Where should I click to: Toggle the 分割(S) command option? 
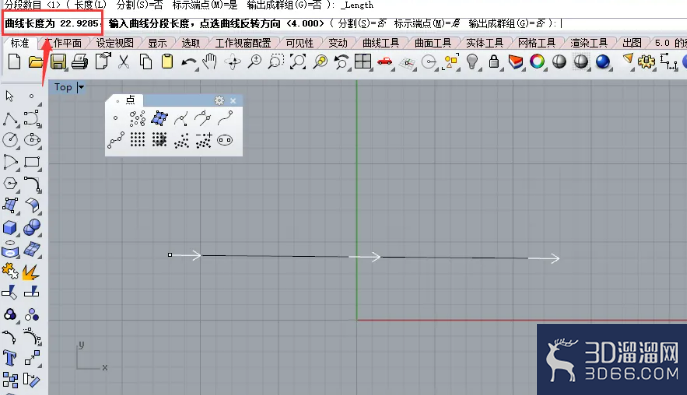362,23
